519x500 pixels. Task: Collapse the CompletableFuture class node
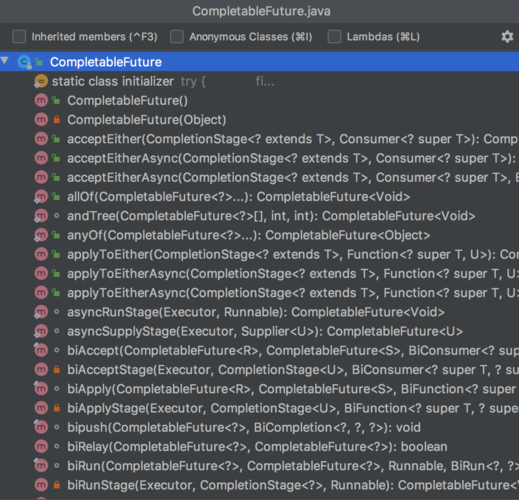(x=5, y=61)
